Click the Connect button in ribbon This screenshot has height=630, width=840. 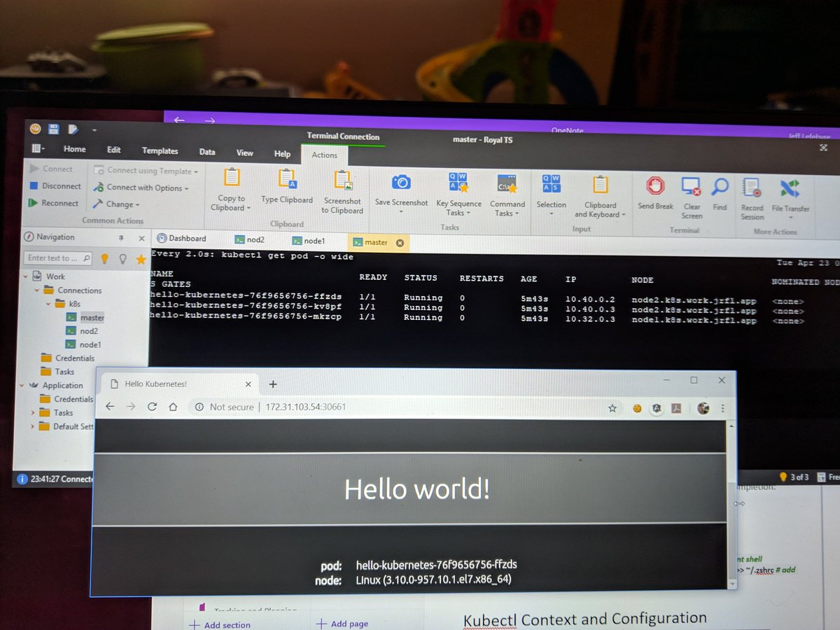click(x=51, y=169)
